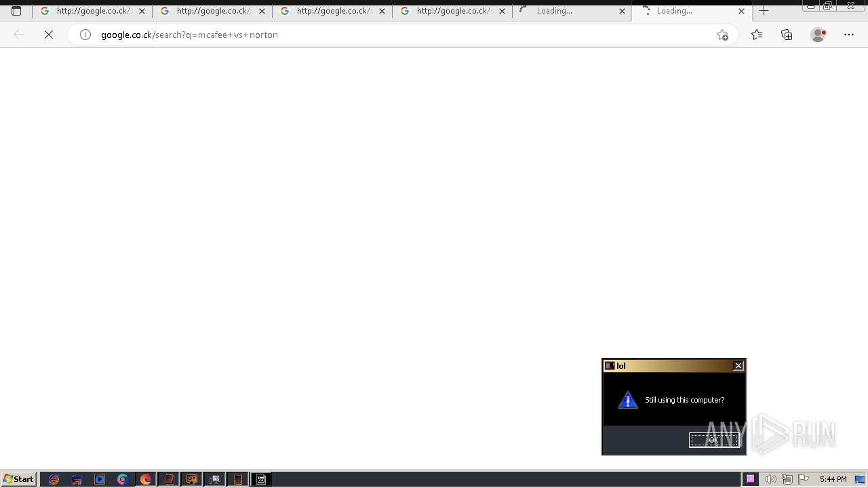Screen dimensions: 868x488
Task: Open the notepad taskbar item
Action: tap(169, 479)
